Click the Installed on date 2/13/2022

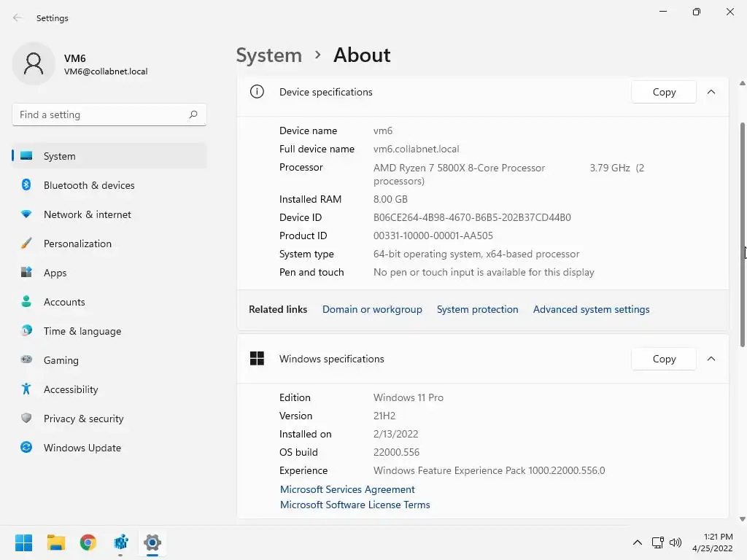pos(395,434)
